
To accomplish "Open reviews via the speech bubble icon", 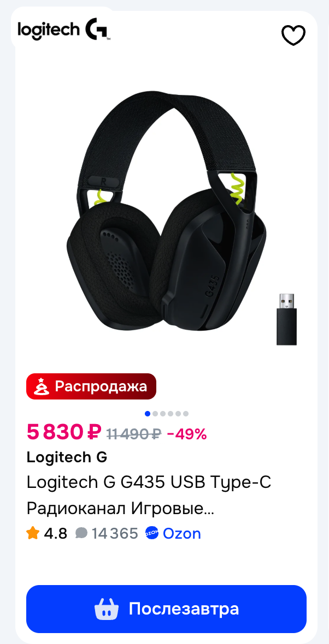I will pos(81,533).
